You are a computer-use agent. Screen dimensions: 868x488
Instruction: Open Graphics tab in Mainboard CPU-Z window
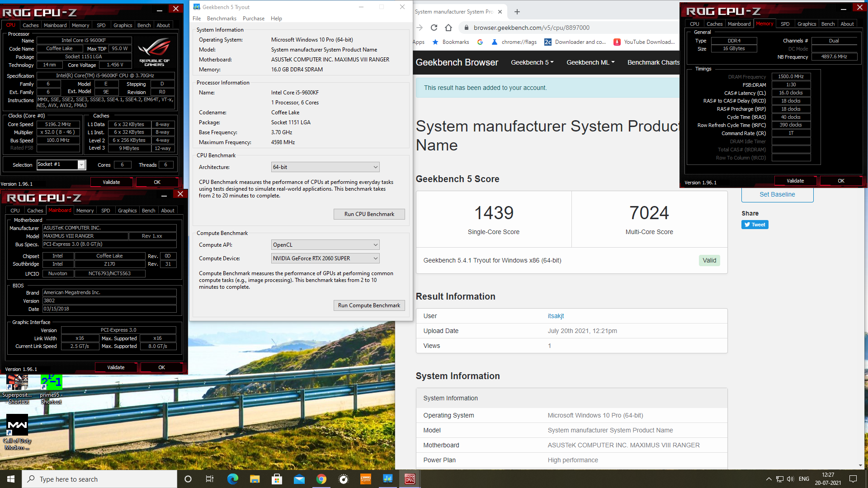[x=127, y=211]
